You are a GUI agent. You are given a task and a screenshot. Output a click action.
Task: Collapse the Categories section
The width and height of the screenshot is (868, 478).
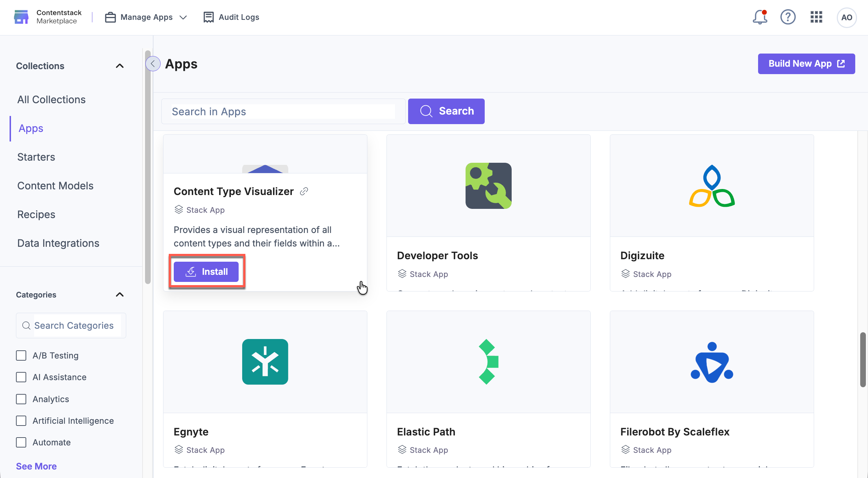click(119, 295)
